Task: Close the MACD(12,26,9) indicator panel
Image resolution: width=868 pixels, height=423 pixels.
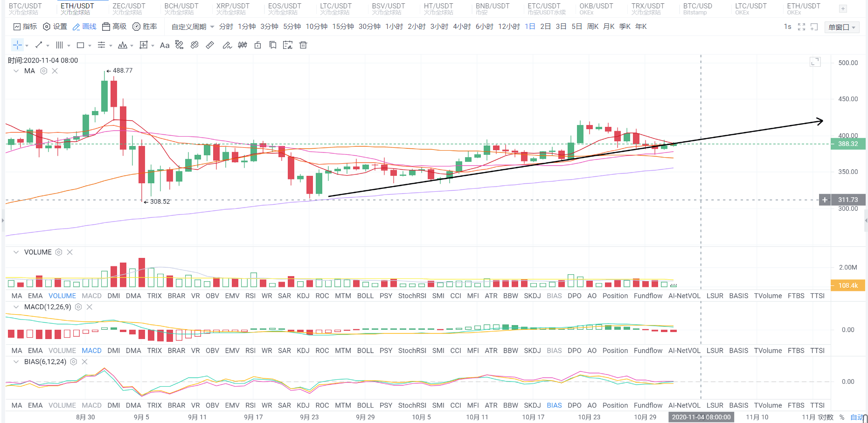Action: coord(90,307)
